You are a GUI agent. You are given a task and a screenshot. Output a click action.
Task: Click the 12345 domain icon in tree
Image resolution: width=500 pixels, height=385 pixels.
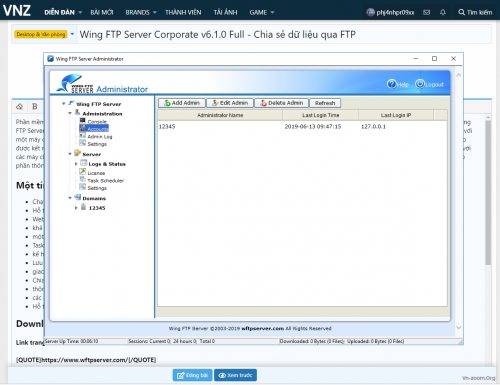(84, 207)
